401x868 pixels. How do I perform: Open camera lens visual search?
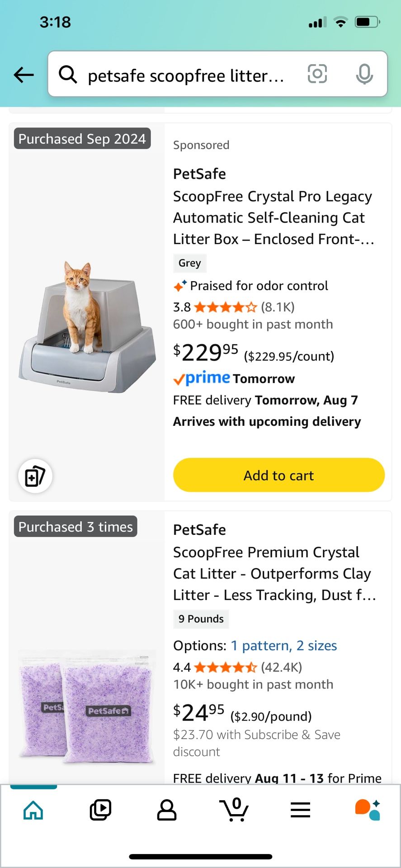tap(317, 74)
